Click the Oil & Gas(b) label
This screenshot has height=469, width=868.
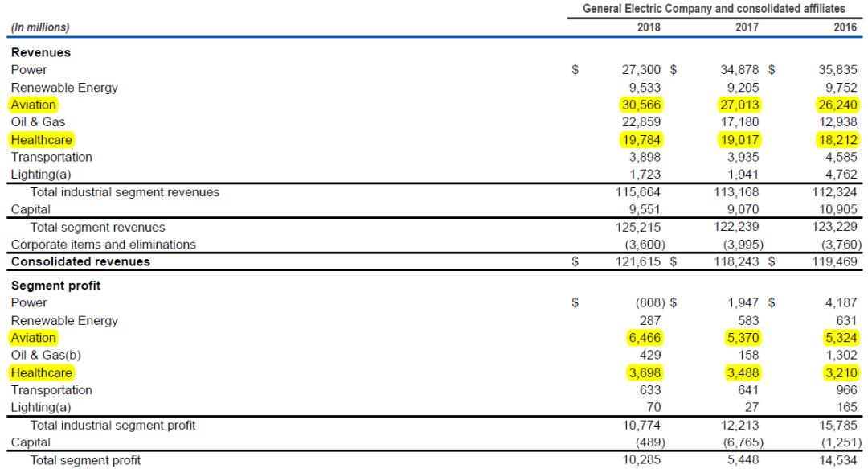pos(46,355)
